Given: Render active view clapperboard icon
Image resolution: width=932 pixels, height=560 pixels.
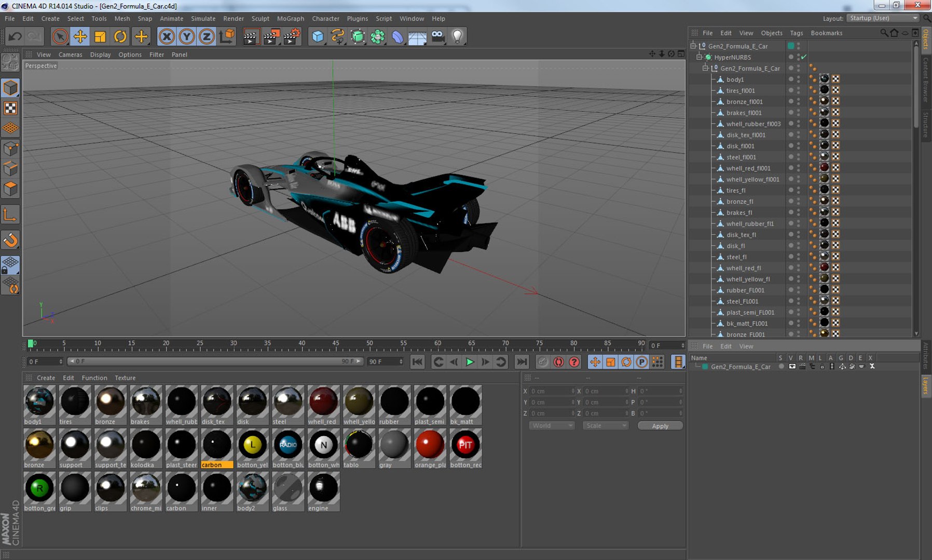Looking at the screenshot, I should pos(251,36).
